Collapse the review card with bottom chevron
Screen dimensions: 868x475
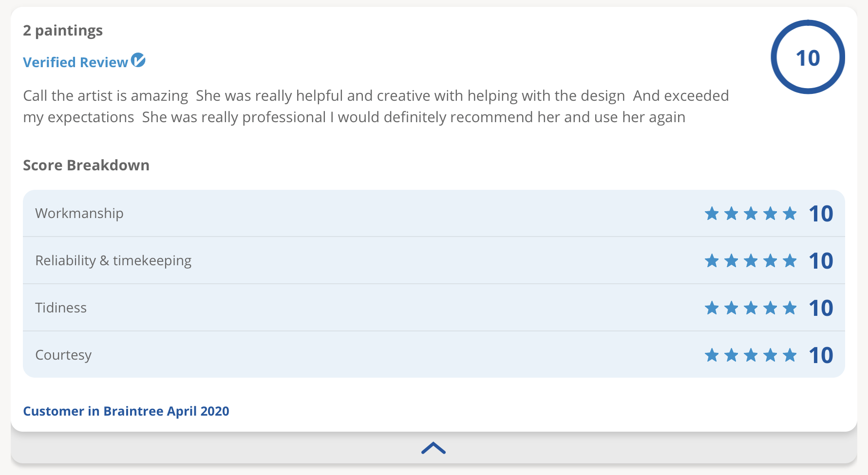tap(434, 448)
